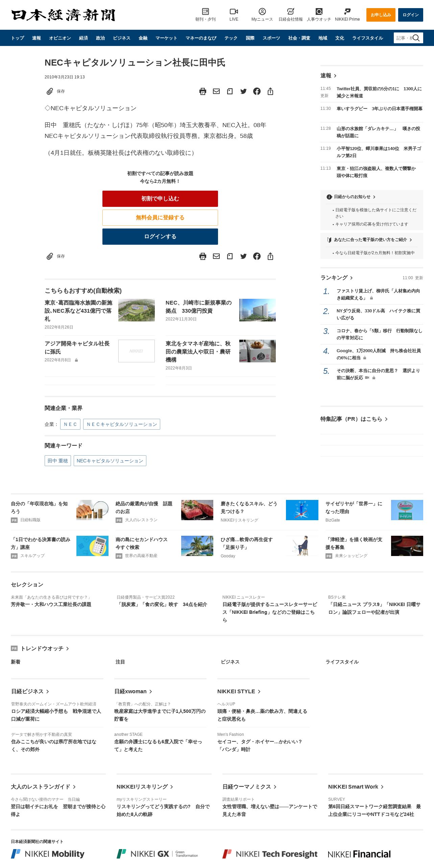The width and height of the screenshot is (434, 868).
Task: Share on Twitter via the bottom bird icon
Action: (243, 256)
